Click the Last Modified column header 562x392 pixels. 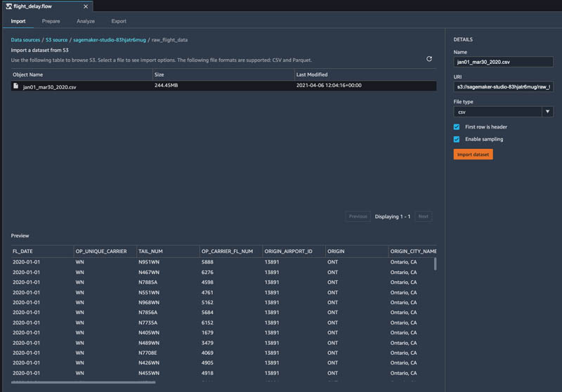[312, 74]
